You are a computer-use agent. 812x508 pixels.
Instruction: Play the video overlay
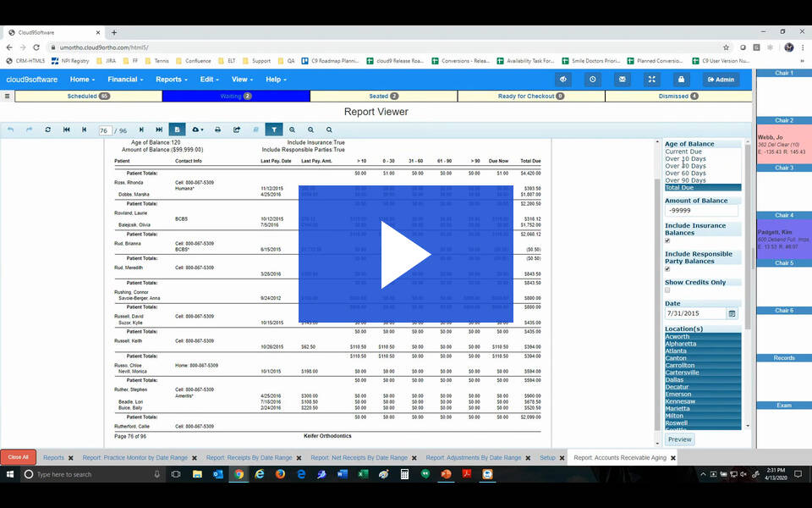[405, 254]
